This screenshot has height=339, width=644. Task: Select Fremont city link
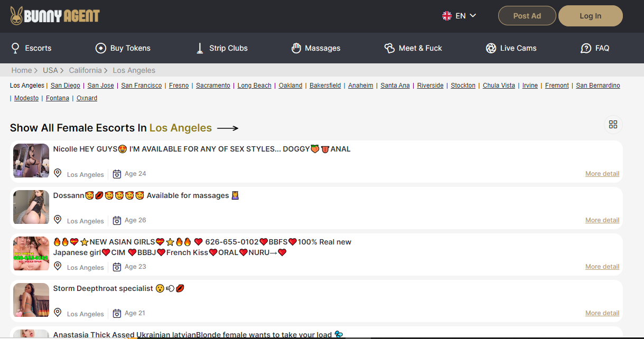(x=557, y=86)
